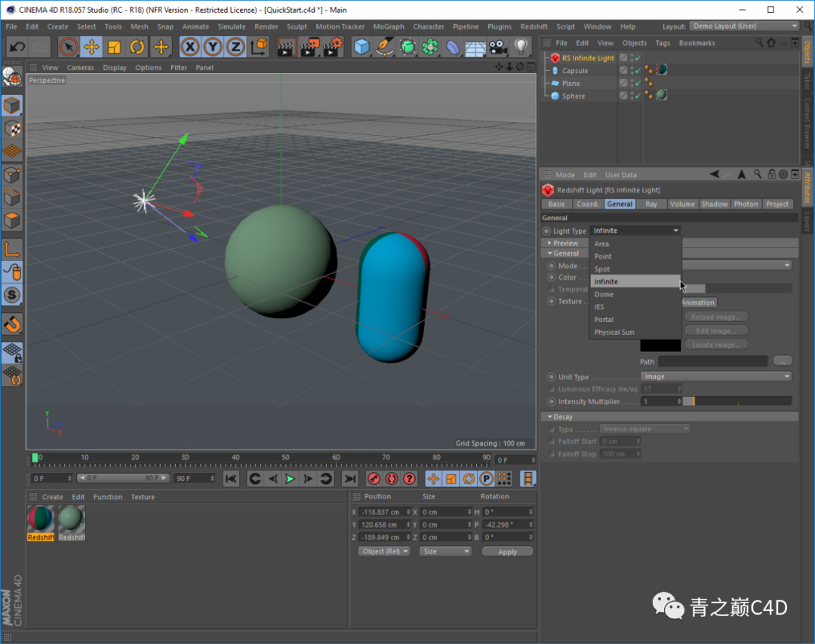Switch to the Shadow tab
815x644 pixels.
click(x=714, y=204)
